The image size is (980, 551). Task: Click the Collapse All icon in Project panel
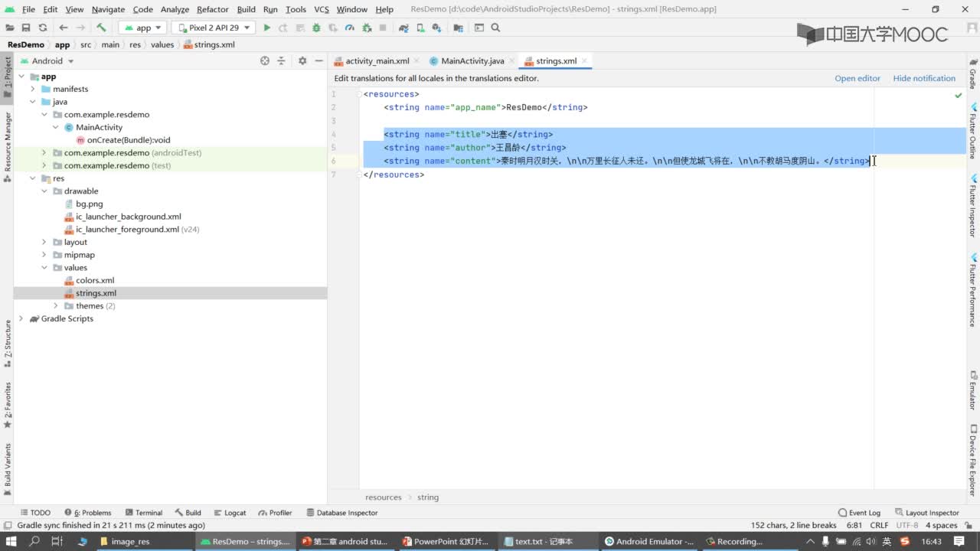pyautogui.click(x=282, y=60)
